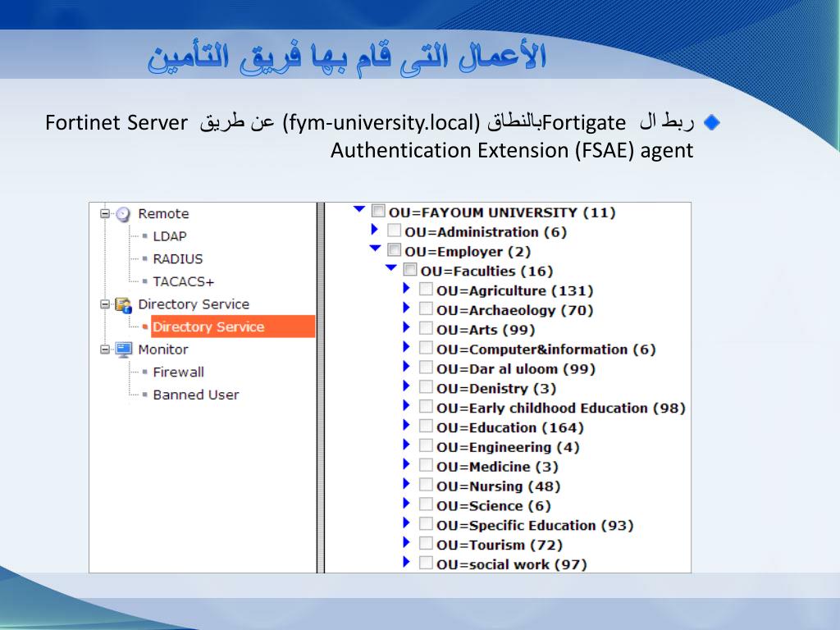840x630 pixels.
Task: Expand the OU=Computer&information arrow
Action: click(407, 347)
